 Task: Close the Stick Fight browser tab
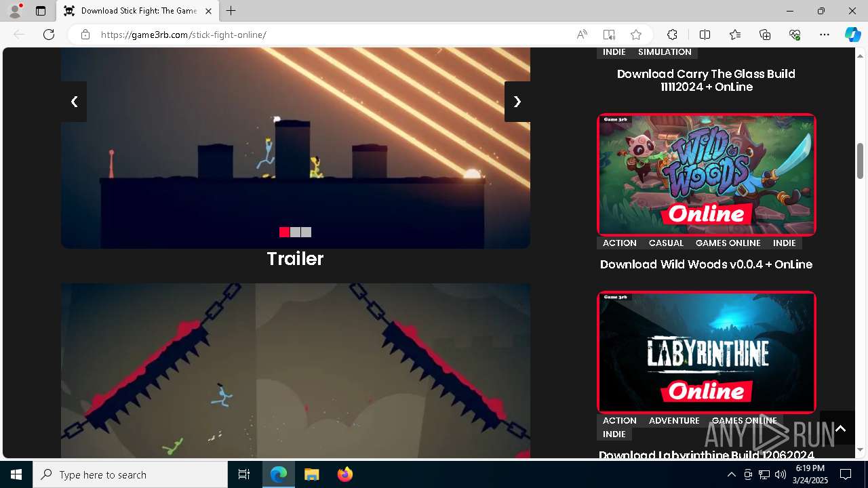pos(208,11)
